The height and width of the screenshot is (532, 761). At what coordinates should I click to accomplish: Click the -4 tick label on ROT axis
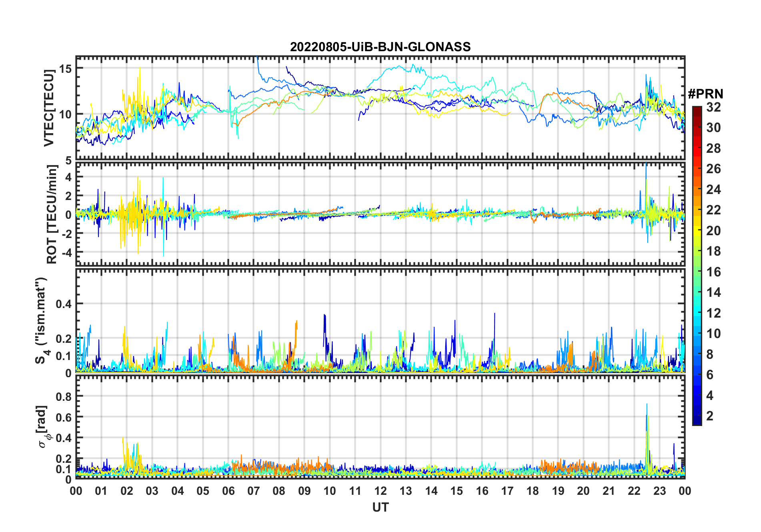tap(65, 253)
